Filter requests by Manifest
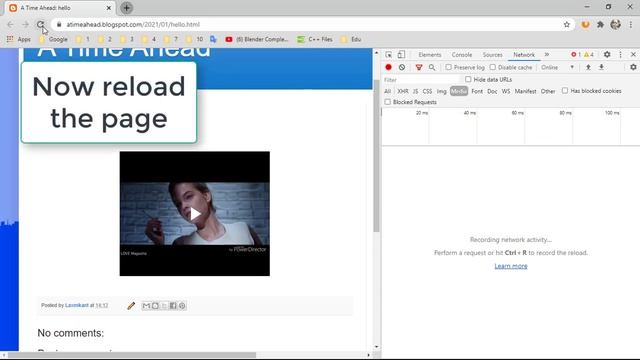Screen dimensions: 640x360 click(x=525, y=91)
